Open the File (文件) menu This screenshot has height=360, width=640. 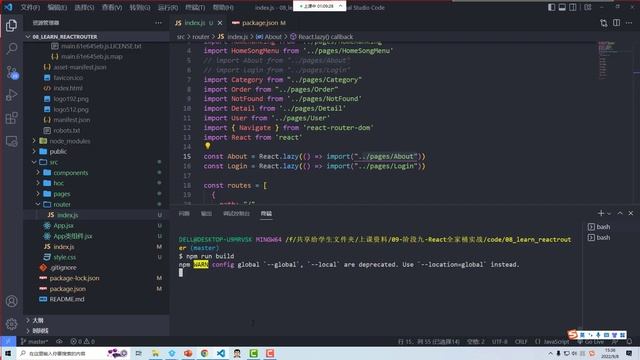pyautogui.click(x=30, y=7)
